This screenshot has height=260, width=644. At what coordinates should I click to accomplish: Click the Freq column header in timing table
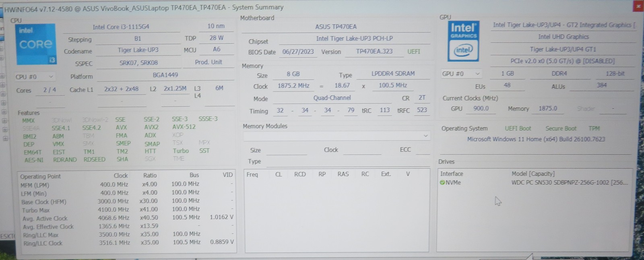click(252, 175)
